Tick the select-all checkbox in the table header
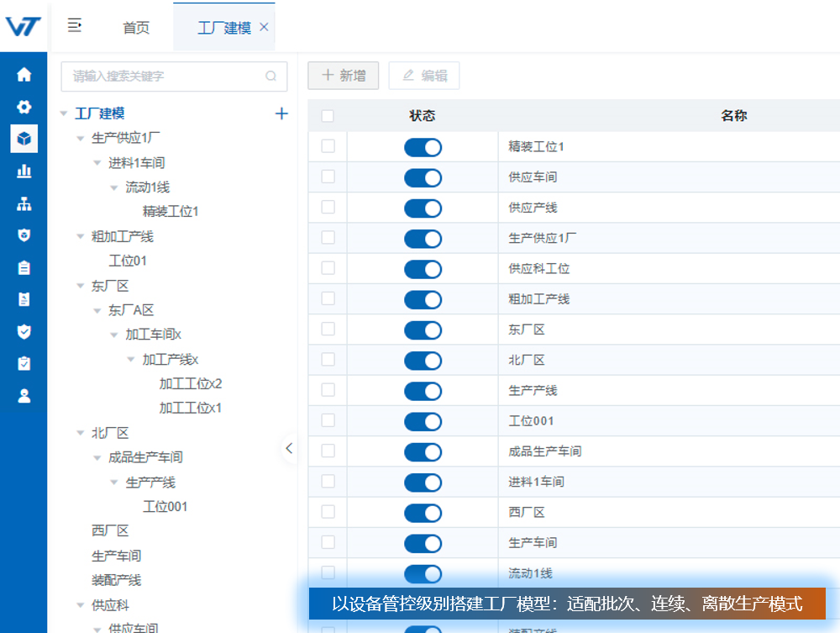Image resolution: width=840 pixels, height=633 pixels. [x=328, y=116]
